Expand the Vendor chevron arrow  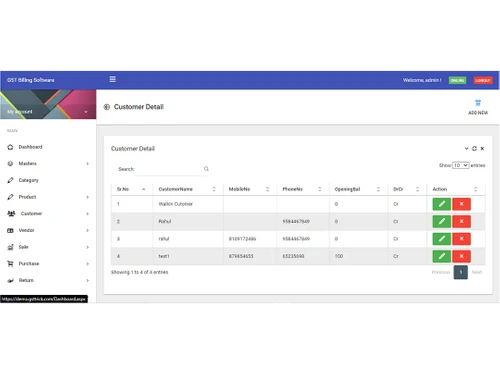(88, 230)
